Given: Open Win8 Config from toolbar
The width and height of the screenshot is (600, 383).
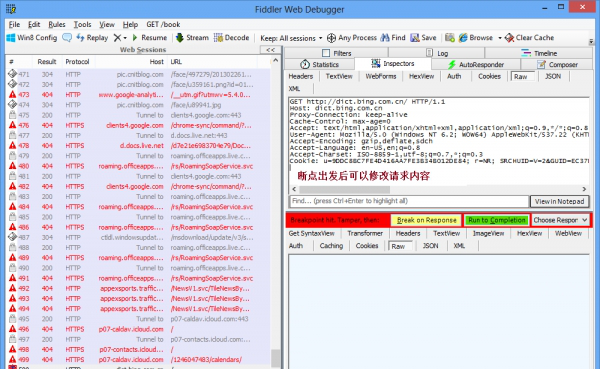Looking at the screenshot, I should 32,38.
